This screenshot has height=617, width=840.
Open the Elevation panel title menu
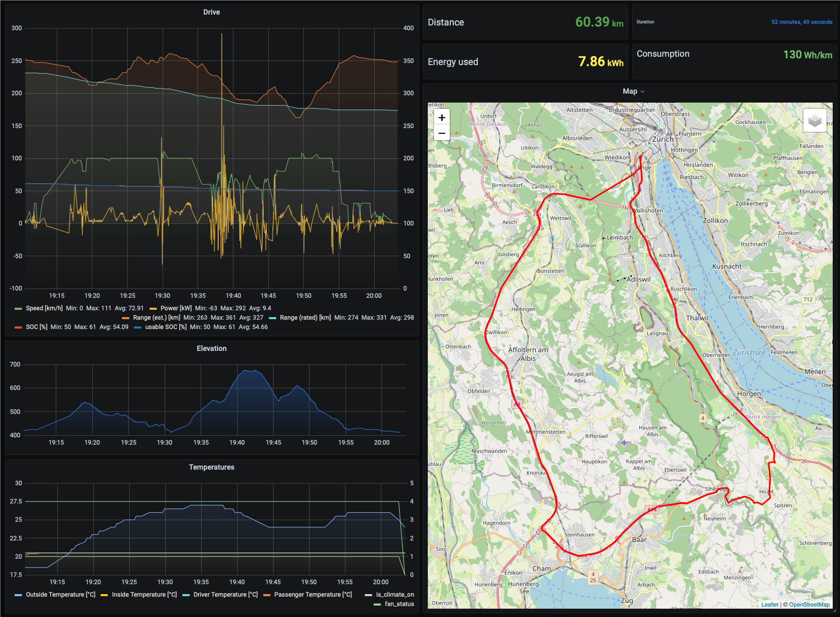click(x=212, y=348)
